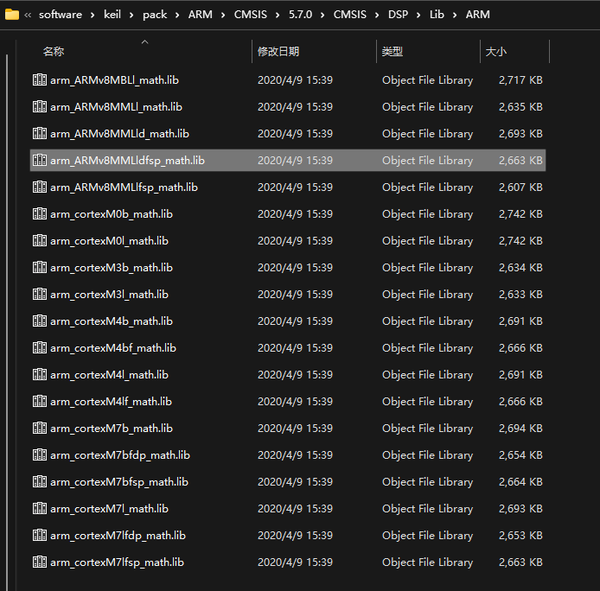Click size 2,634 KB cell
This screenshot has height=591, width=600.
[x=520, y=268]
